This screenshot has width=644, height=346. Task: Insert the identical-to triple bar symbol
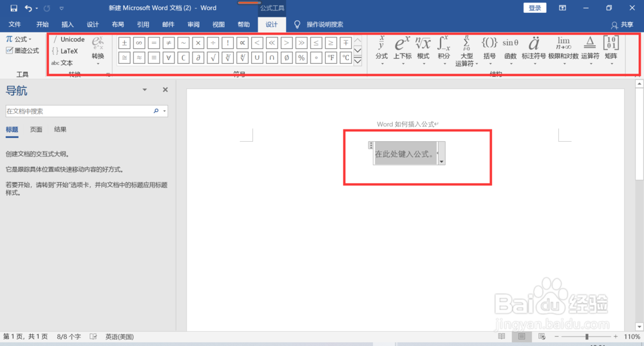click(154, 57)
